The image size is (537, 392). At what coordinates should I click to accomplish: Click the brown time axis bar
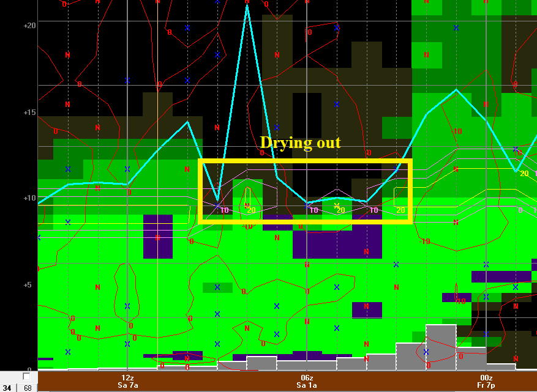tap(288, 382)
